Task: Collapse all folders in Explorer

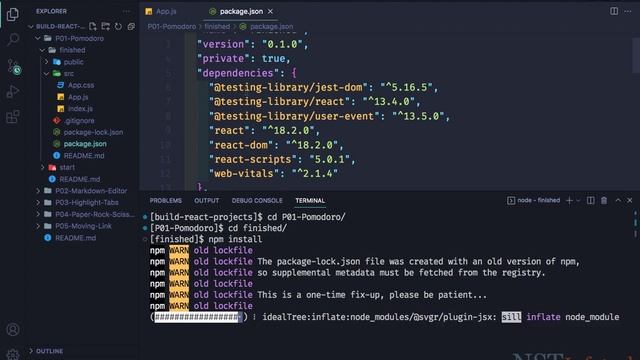Action: point(131,27)
